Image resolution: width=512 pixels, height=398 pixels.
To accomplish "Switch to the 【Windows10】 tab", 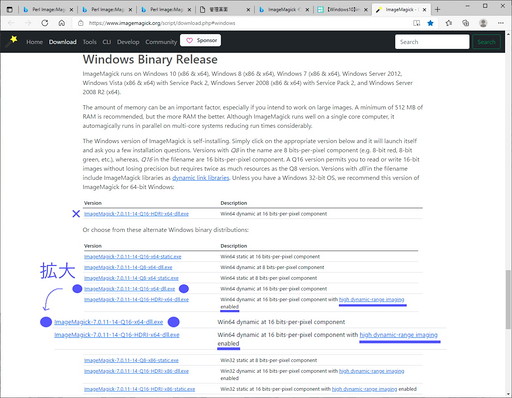I will [x=342, y=10].
